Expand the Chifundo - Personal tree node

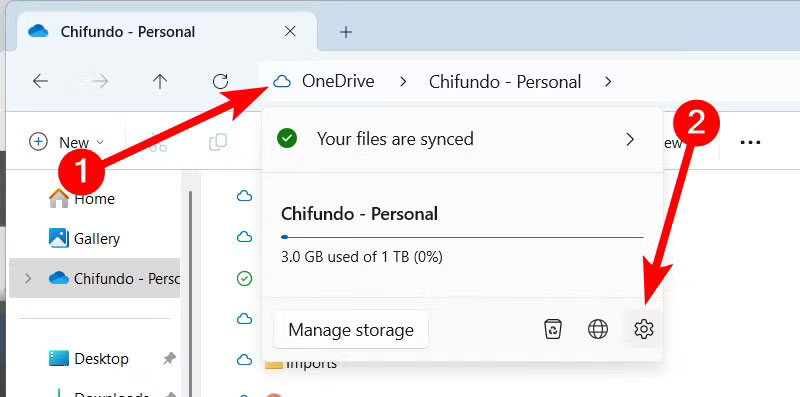click(x=28, y=279)
